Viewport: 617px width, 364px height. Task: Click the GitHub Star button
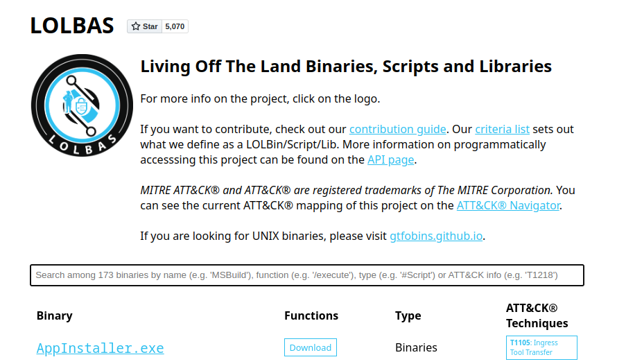tap(144, 26)
